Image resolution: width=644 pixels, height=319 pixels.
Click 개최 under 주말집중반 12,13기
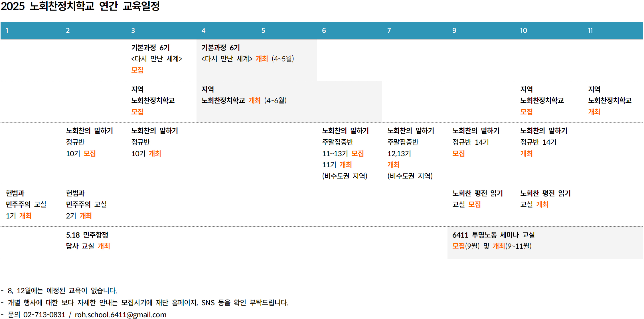click(x=393, y=165)
